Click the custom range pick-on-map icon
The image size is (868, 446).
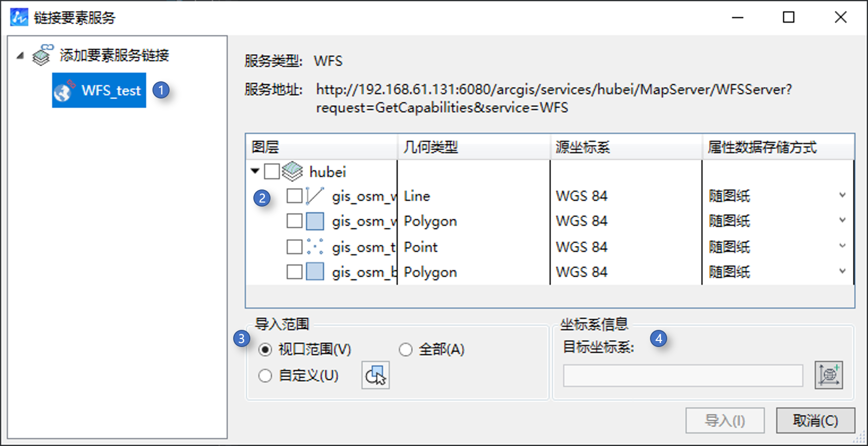(x=375, y=375)
